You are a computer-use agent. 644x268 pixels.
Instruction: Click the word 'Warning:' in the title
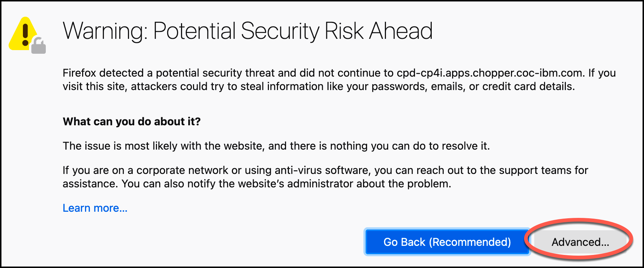tap(105, 31)
